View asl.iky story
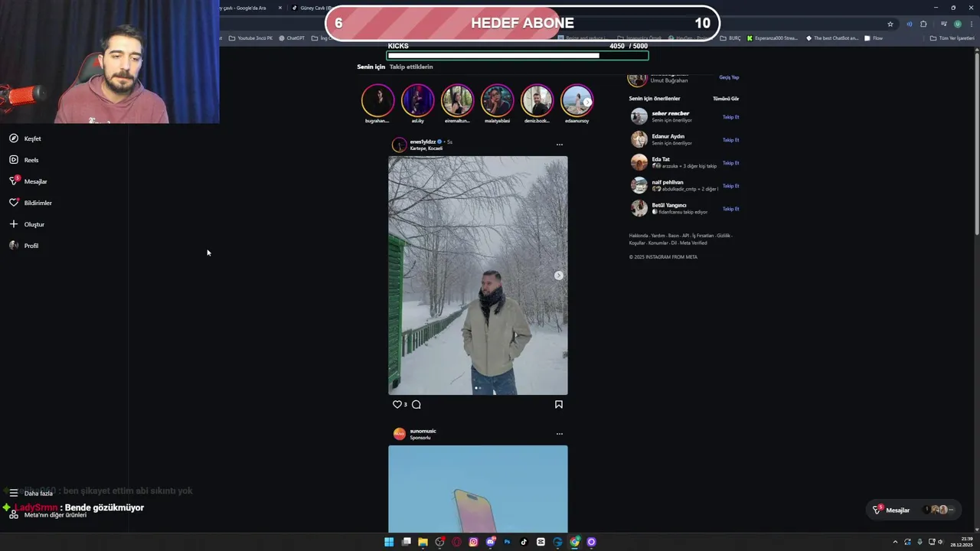Viewport: 980px width, 551px height. 417,101
